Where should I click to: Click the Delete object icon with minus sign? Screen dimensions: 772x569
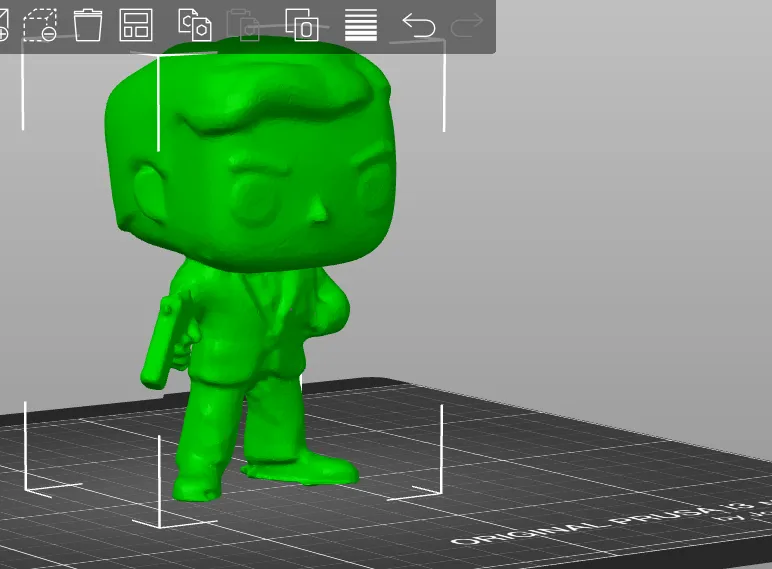(x=40, y=25)
